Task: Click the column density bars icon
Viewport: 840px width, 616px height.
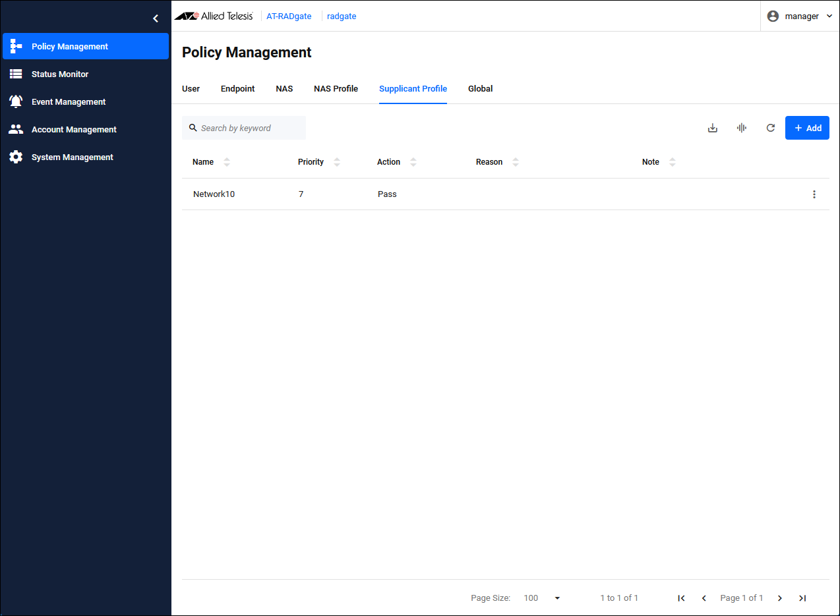Action: coord(741,128)
